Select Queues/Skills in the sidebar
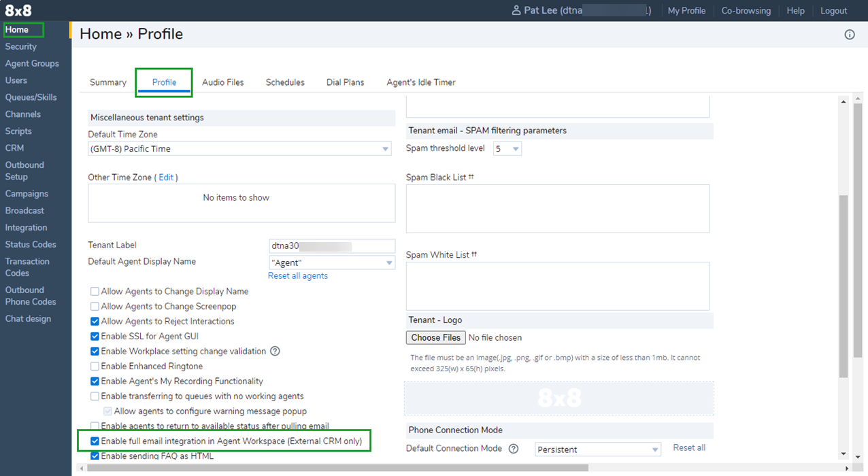 [31, 97]
